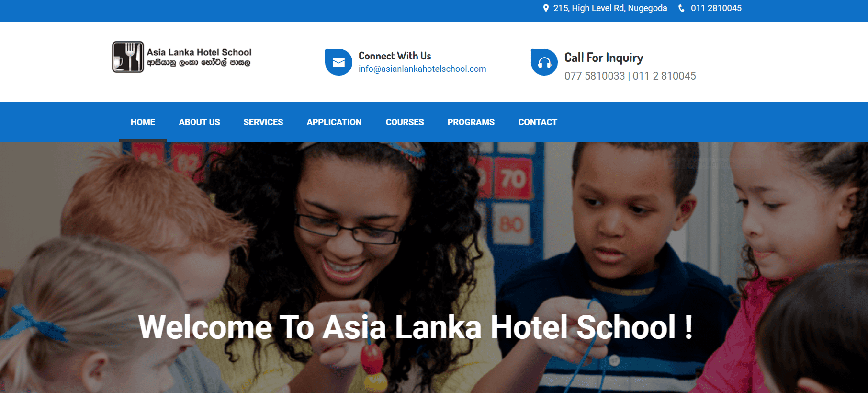Viewport: 868px width, 393px height.
Task: Open the PROGRAMS menu item
Action: pyautogui.click(x=471, y=122)
